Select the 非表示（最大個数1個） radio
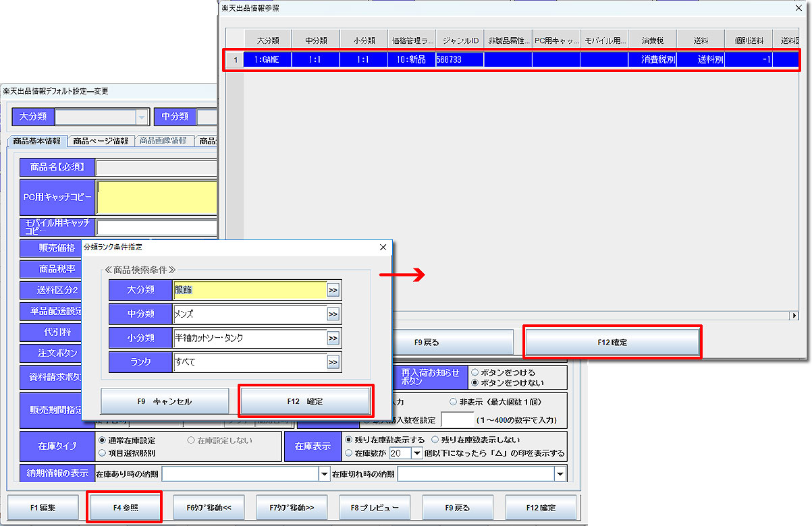This screenshot has width=812, height=526. [453, 402]
